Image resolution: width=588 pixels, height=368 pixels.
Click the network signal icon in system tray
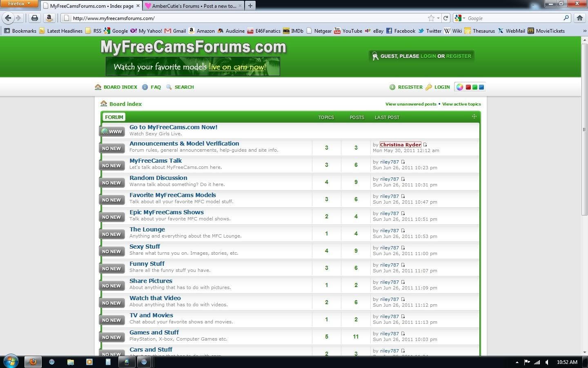point(537,362)
